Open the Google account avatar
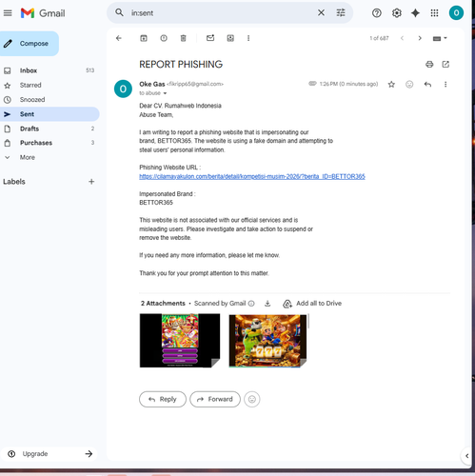The height and width of the screenshot is (476, 475). (x=456, y=13)
